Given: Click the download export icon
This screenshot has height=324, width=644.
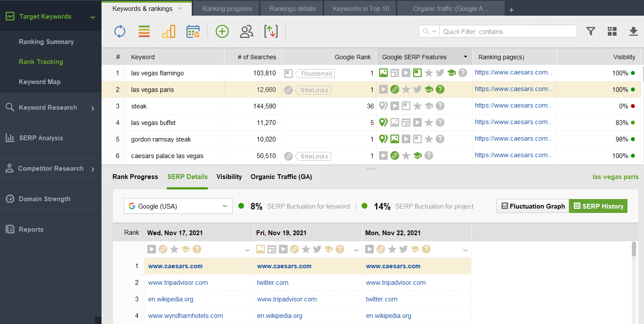Looking at the screenshot, I should [633, 31].
